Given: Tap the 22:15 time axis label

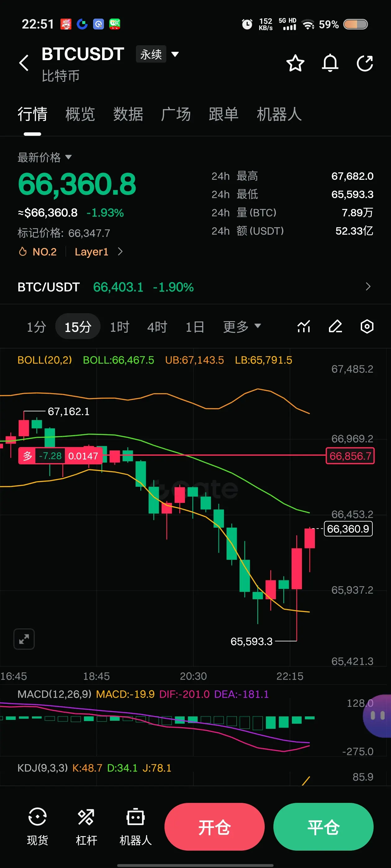Looking at the screenshot, I should tap(290, 676).
